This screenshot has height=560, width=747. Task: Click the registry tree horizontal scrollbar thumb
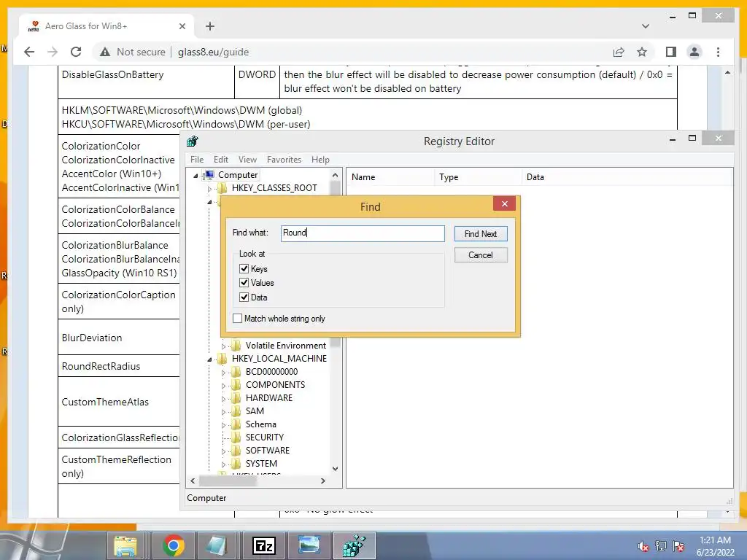coord(228,481)
